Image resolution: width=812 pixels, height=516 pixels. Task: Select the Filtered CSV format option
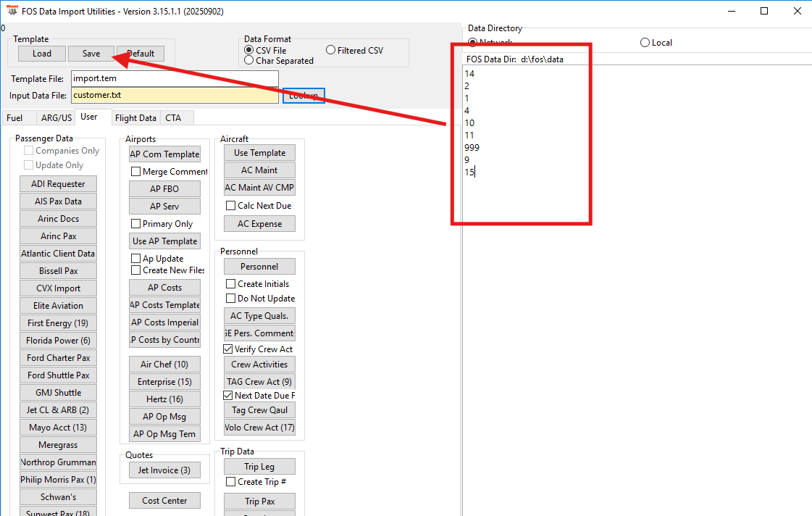[x=331, y=51]
